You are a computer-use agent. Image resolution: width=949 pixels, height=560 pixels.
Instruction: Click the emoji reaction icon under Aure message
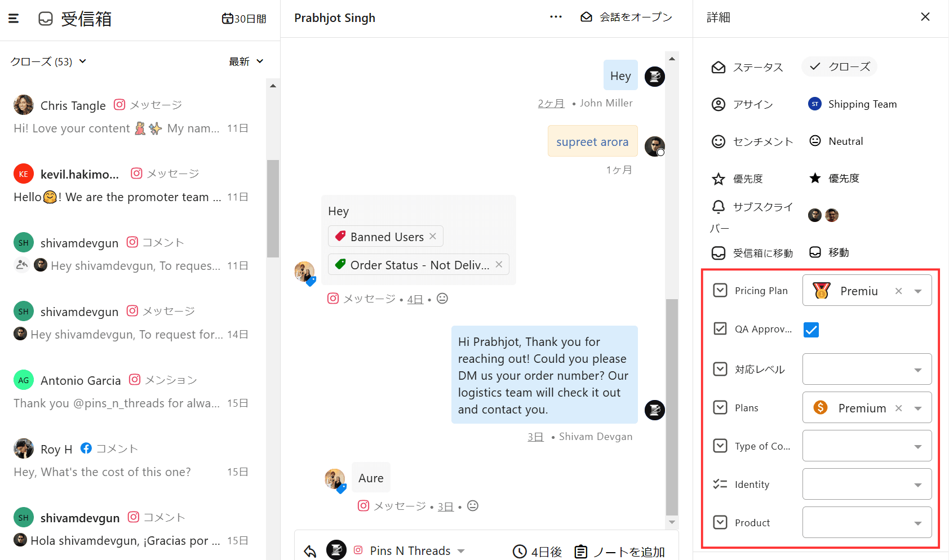click(473, 506)
